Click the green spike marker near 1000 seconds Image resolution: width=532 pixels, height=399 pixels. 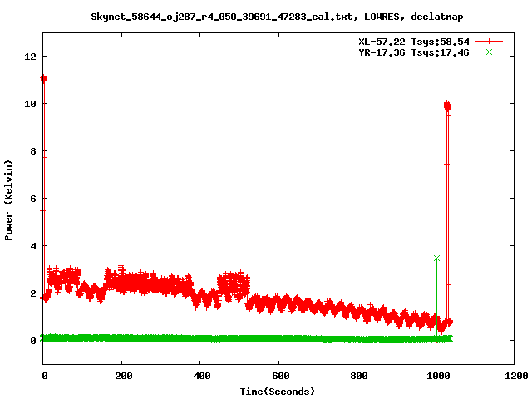pyautogui.click(x=436, y=259)
